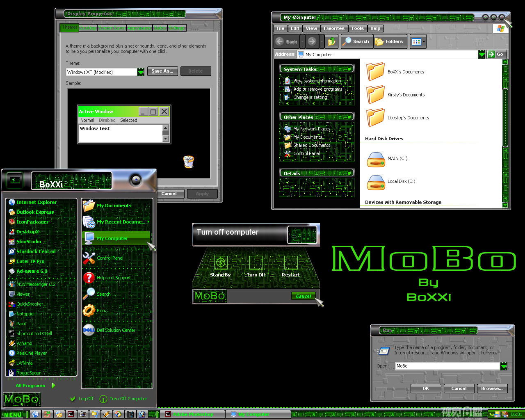Open the View menu in My Computer
Screen dimensions: 525x420
tap(311, 28)
